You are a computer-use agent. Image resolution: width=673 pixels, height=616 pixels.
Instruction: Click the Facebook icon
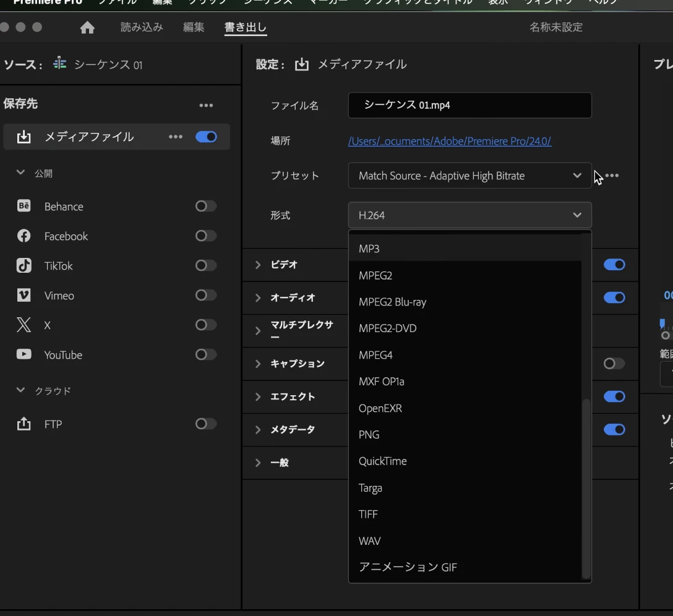[24, 236]
